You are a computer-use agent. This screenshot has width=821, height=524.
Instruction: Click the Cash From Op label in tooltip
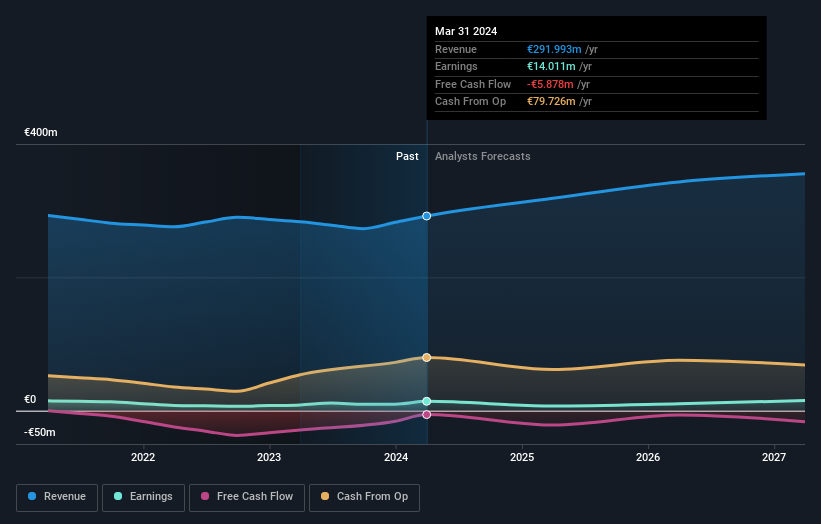tap(471, 102)
